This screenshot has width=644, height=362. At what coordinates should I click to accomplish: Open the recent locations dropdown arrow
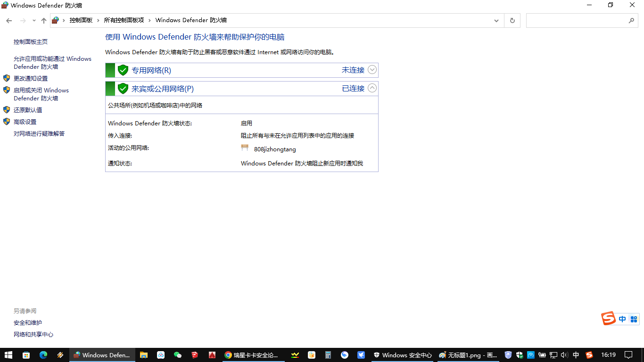point(34,21)
